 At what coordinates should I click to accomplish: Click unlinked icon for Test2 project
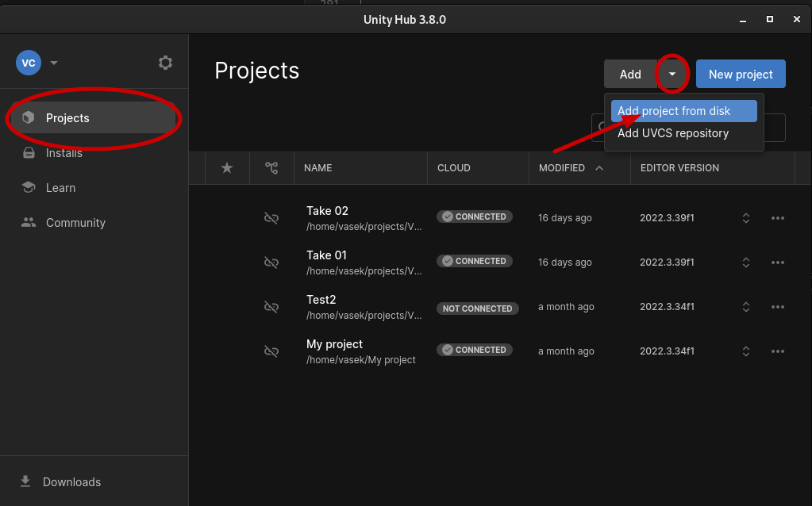click(x=271, y=307)
